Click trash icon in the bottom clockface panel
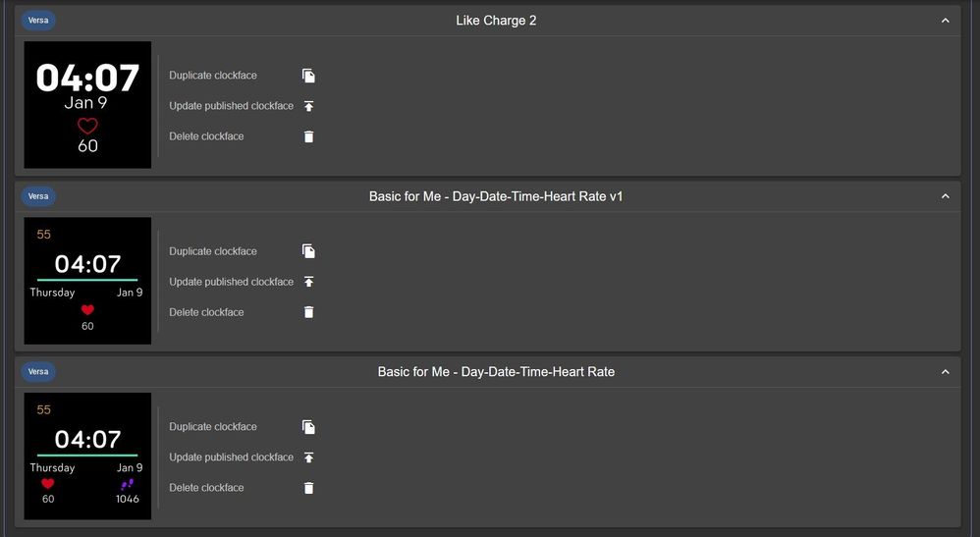Viewport: 980px width, 537px height. [x=308, y=488]
